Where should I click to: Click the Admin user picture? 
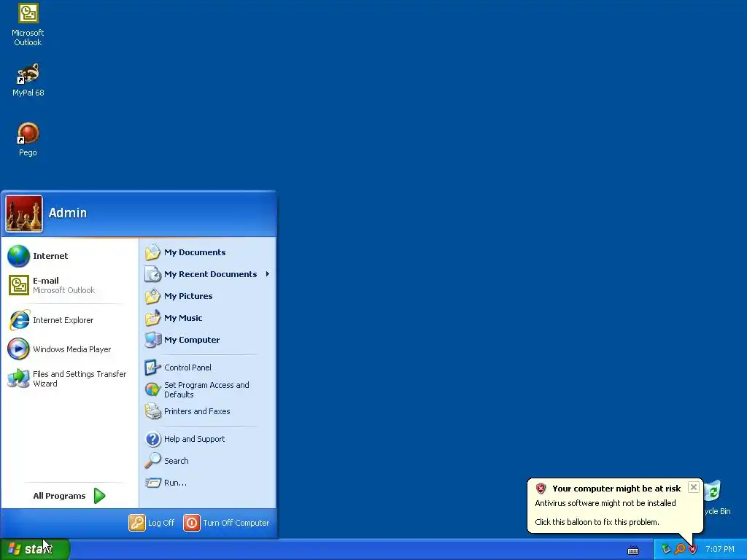(24, 214)
